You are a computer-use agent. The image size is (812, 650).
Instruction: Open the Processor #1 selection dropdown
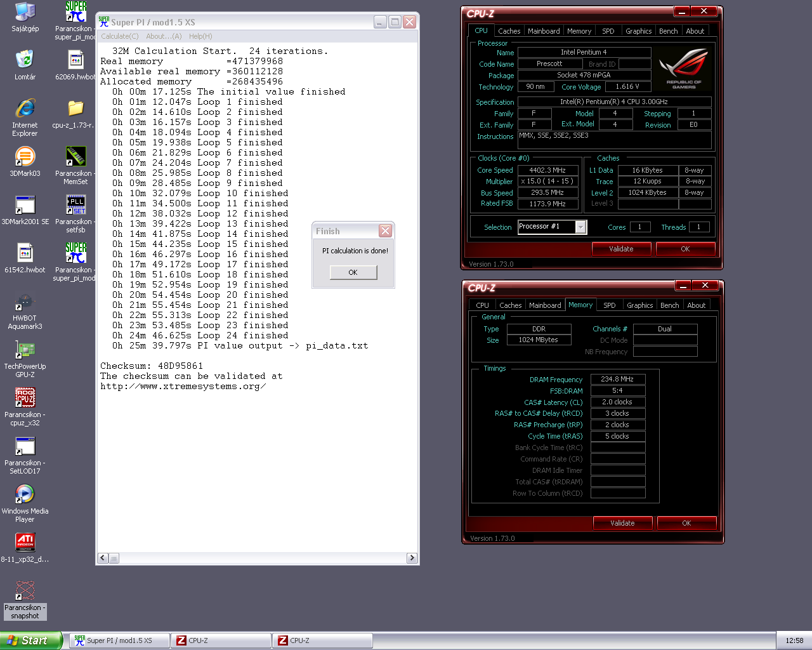click(553, 227)
